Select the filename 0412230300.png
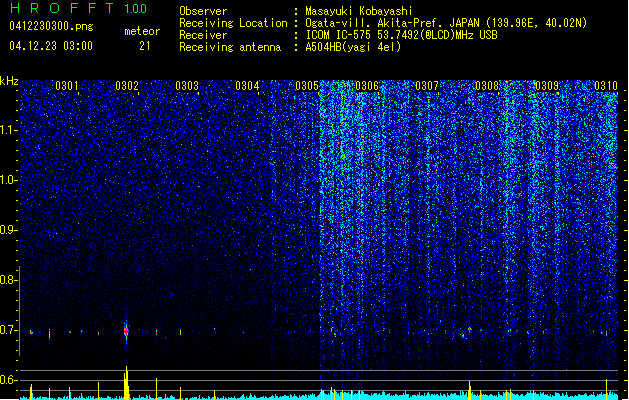This screenshot has height=400, width=629. click(x=51, y=27)
